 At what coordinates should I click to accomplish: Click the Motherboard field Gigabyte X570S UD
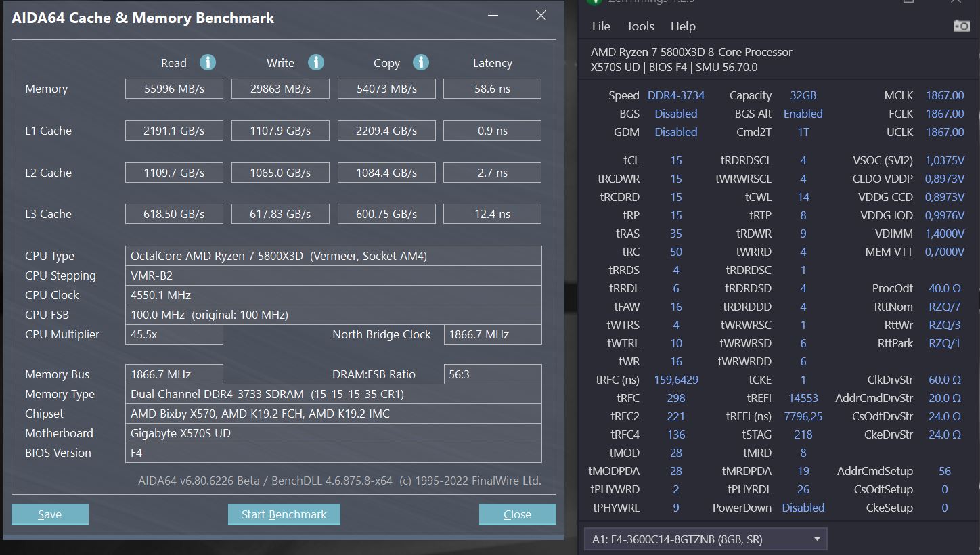(x=334, y=433)
